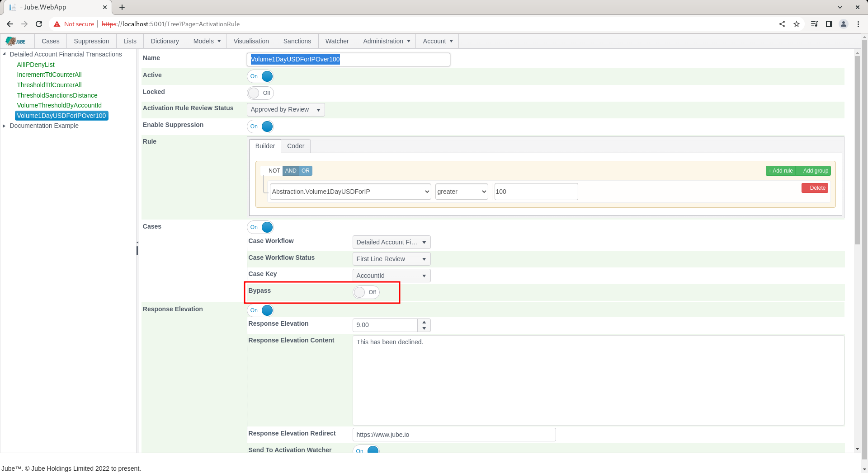This screenshot has width=868, height=473.
Task: Click the Add rule button
Action: (781, 171)
